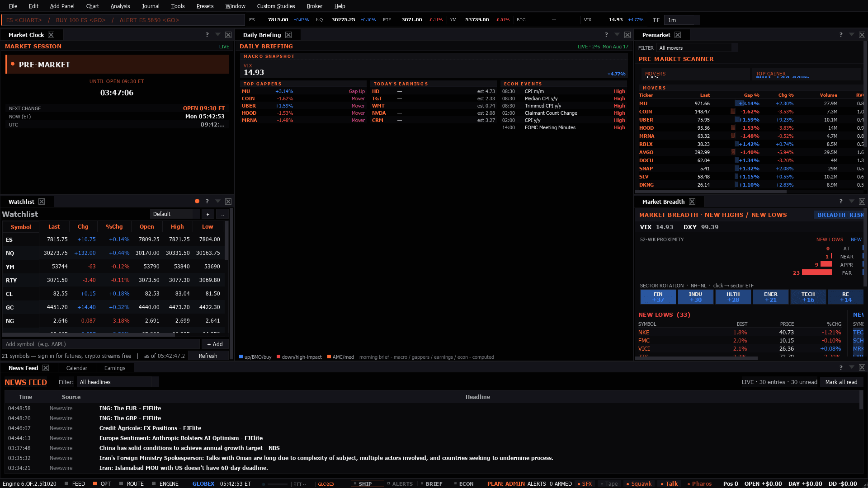Toggle the Tape audio option

pos(609,483)
